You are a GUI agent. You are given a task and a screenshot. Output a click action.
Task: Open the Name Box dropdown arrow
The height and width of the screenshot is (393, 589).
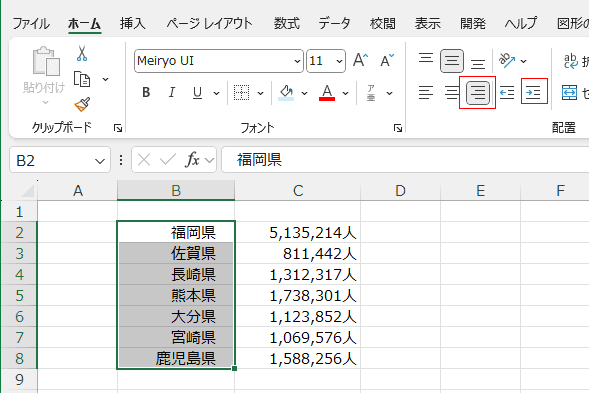[x=100, y=161]
